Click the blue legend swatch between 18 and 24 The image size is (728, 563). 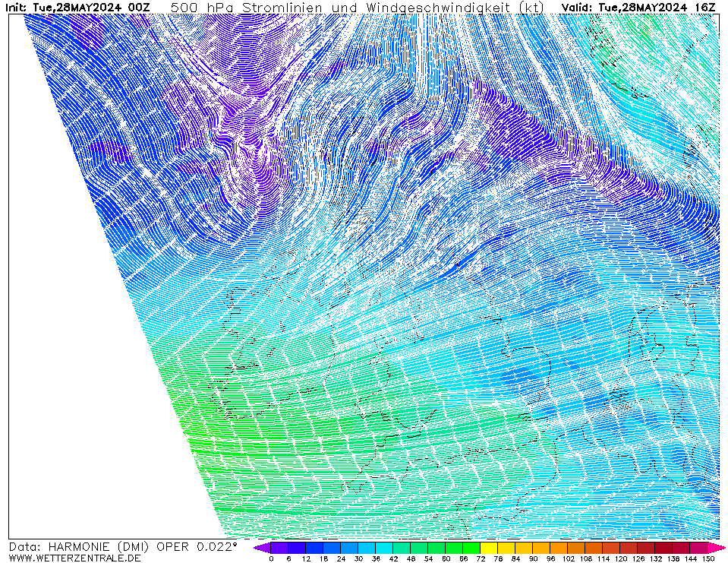tap(332, 548)
